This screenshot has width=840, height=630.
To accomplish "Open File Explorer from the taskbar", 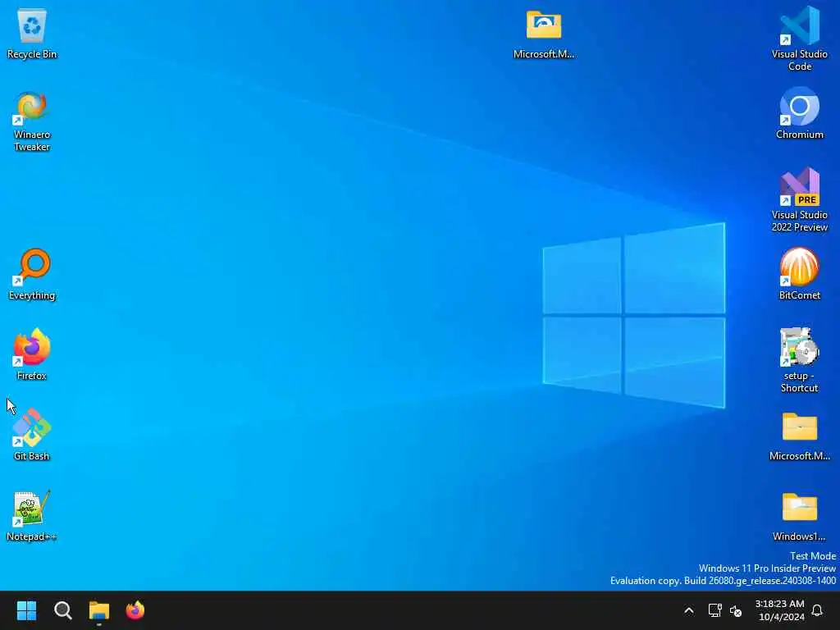I will 99,610.
